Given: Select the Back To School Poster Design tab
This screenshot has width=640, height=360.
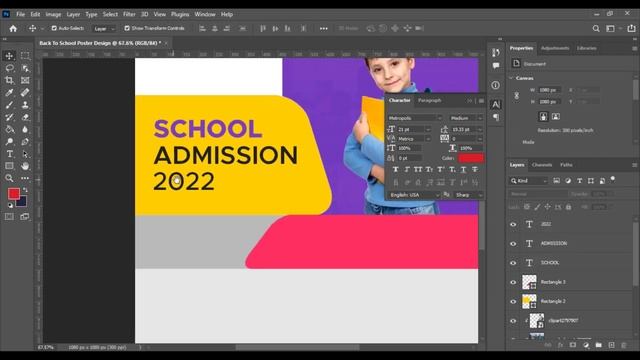Looking at the screenshot, I should point(100,43).
